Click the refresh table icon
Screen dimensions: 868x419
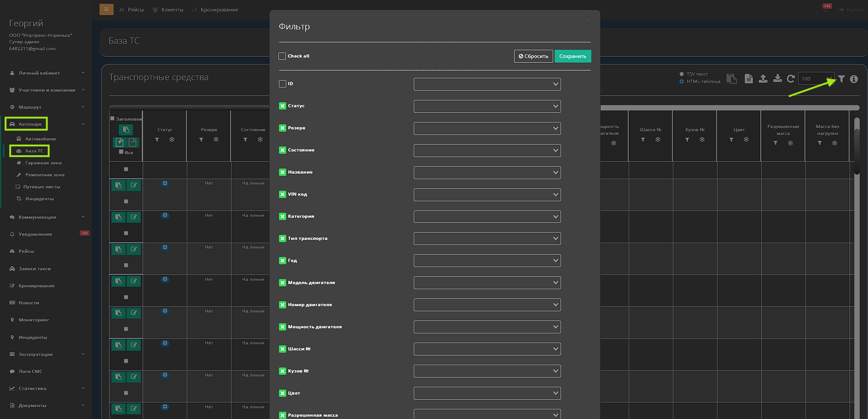(791, 79)
